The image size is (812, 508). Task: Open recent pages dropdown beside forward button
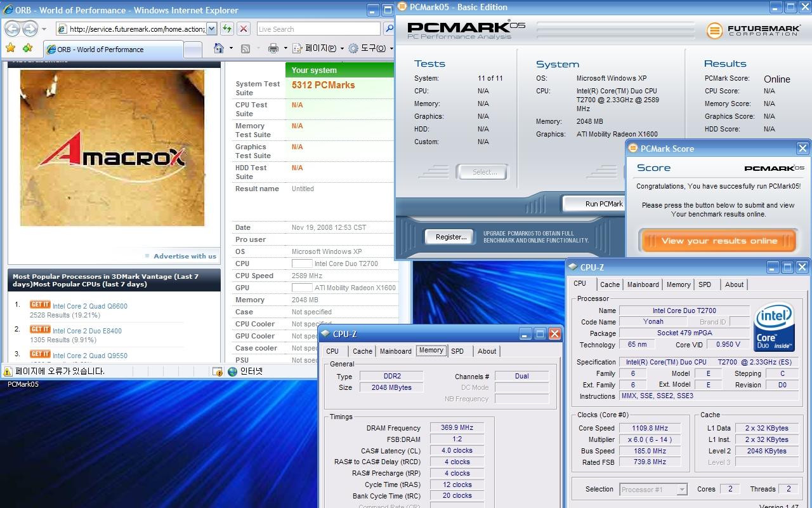tap(44, 29)
